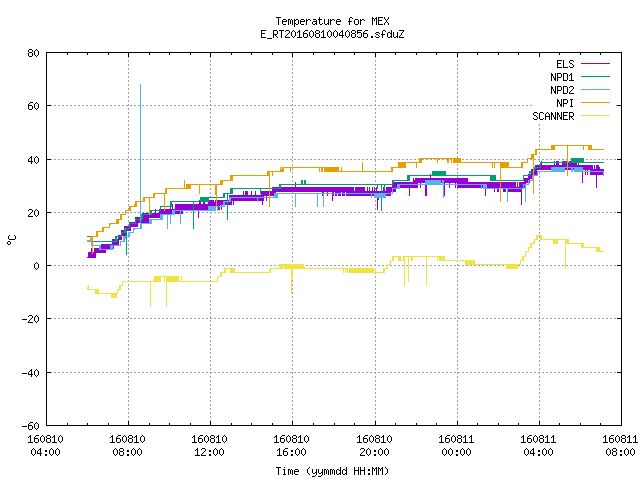The image size is (640, 480).
Task: Click the x-axis tick '160810 20:00'
Action: [x=374, y=446]
